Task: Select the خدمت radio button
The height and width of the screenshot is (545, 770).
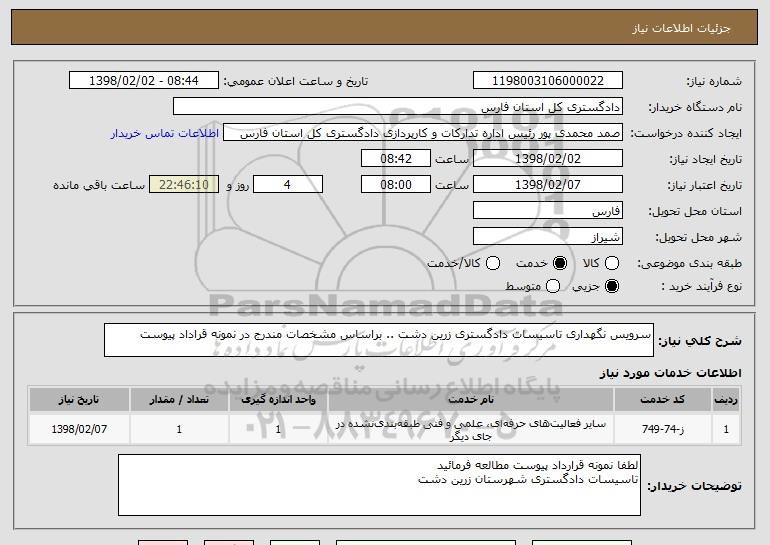Action: click(x=560, y=263)
